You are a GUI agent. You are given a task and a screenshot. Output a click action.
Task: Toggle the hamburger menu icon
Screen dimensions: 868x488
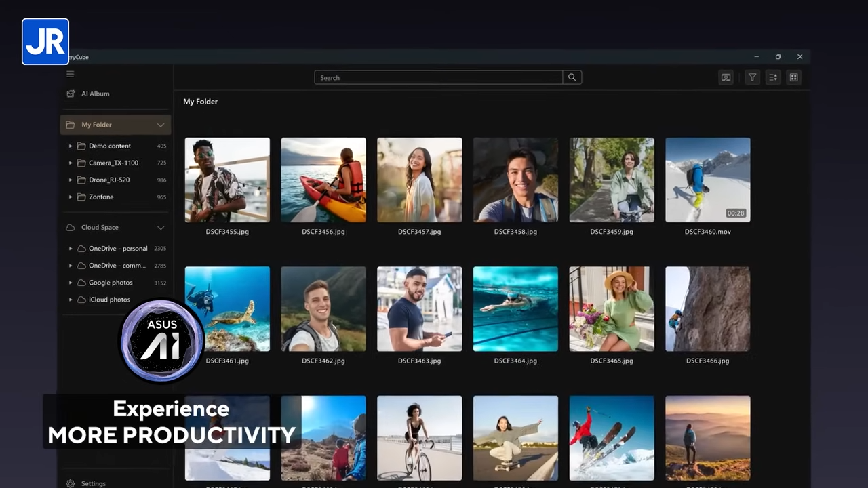pos(70,74)
